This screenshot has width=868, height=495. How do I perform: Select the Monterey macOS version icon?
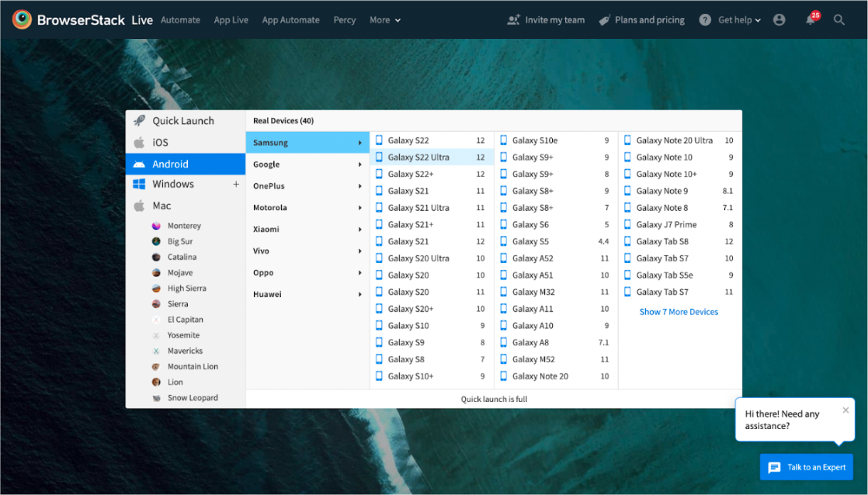pos(156,226)
